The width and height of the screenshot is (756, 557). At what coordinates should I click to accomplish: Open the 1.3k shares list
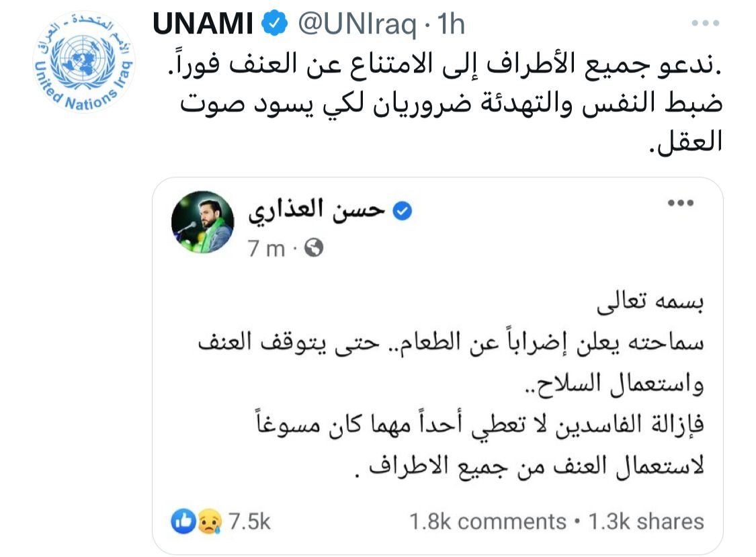[x=646, y=521]
